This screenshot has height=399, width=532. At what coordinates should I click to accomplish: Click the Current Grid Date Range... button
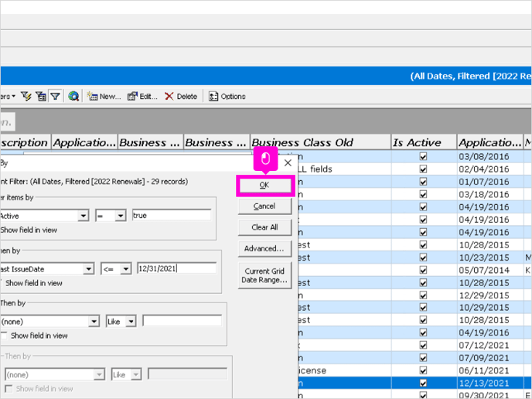pos(264,275)
